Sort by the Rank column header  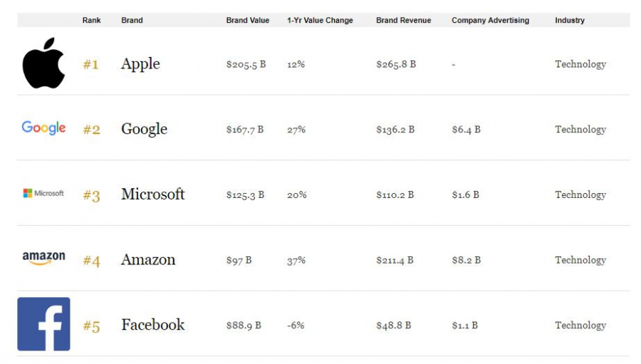coord(91,20)
